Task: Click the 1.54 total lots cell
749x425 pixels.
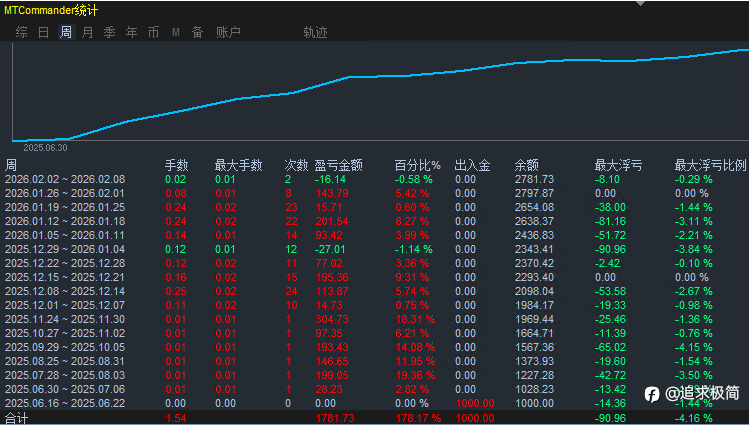Action: click(176, 418)
